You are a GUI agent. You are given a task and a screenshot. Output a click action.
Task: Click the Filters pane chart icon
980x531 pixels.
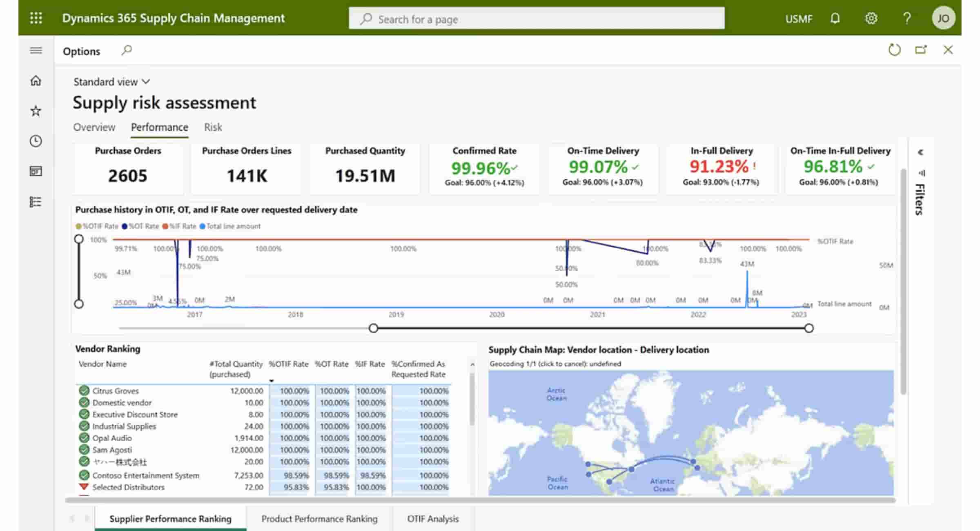click(922, 173)
